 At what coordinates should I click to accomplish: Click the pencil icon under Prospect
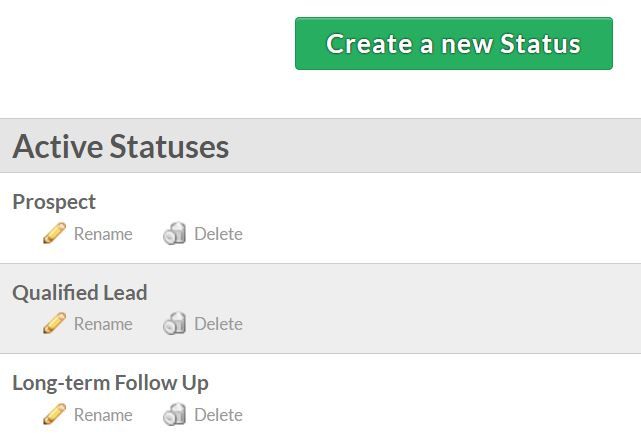(54, 233)
